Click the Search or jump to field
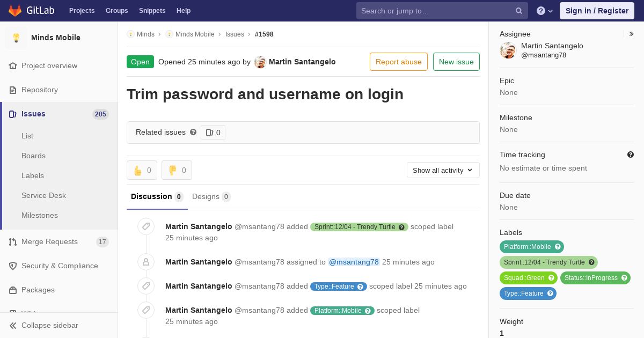Viewport: 644px width, 338px height. [x=442, y=11]
